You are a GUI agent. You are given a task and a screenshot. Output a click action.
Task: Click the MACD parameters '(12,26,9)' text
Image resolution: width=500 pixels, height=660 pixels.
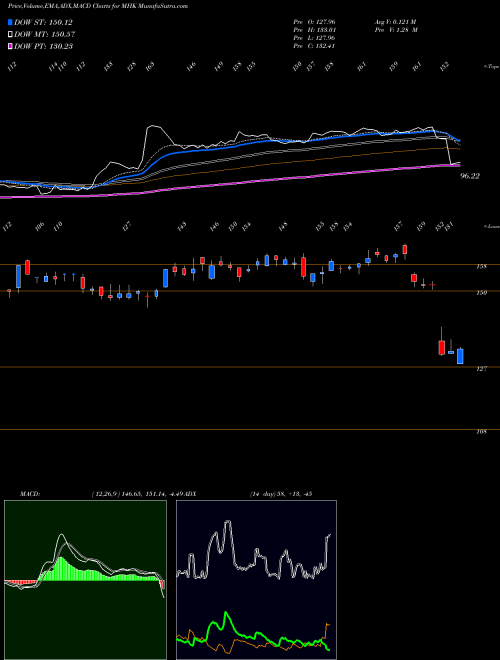point(105,494)
